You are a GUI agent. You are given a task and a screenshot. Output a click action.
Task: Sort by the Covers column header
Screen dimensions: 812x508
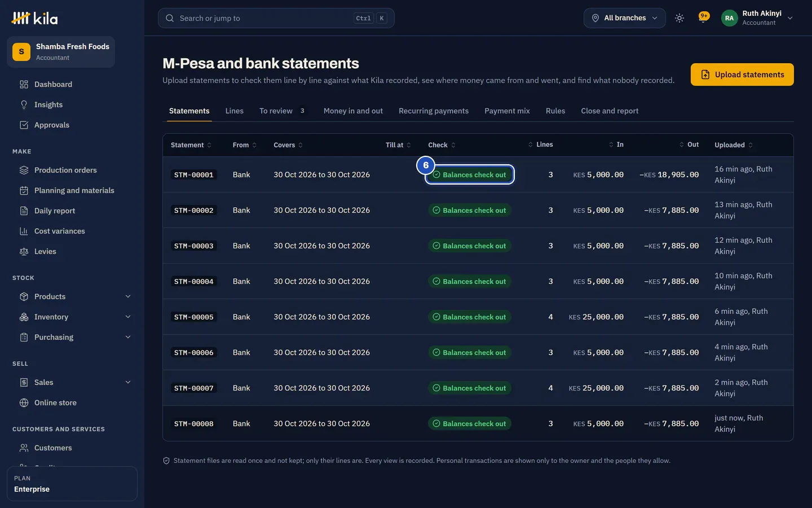288,145
